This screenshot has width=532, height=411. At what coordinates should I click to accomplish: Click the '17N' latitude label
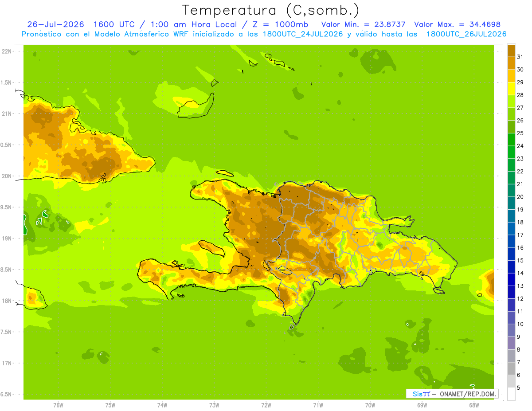coord(8,363)
